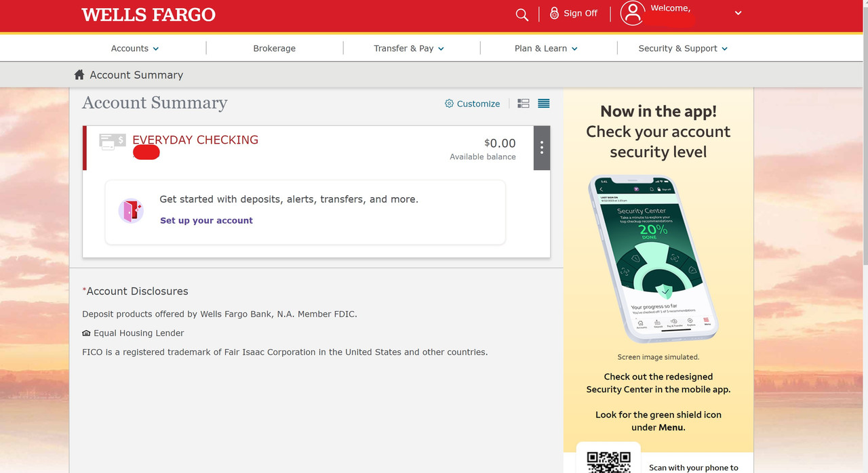The height and width of the screenshot is (473, 868).
Task: Open the EVERYDAY CHECKING account link
Action: (195, 140)
